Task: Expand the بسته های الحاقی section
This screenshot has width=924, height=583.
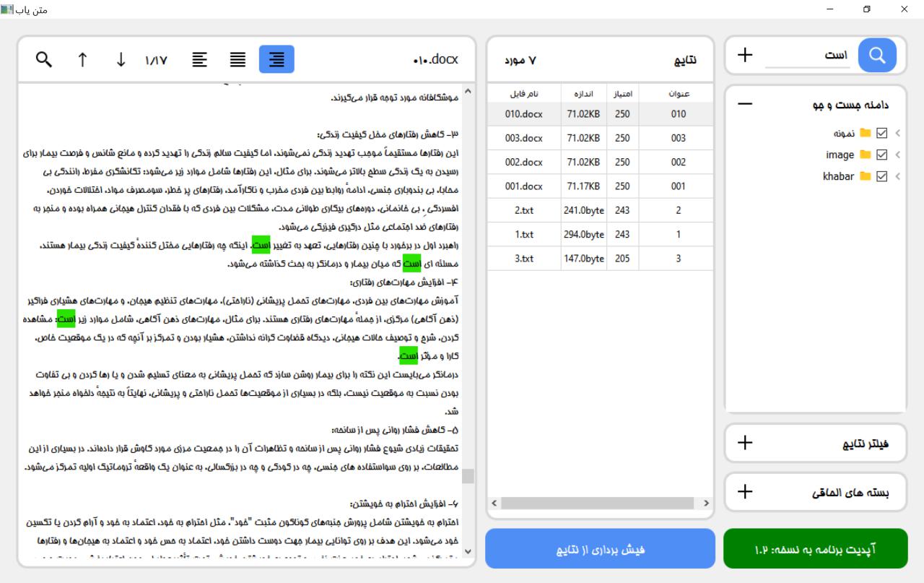Action: click(745, 492)
